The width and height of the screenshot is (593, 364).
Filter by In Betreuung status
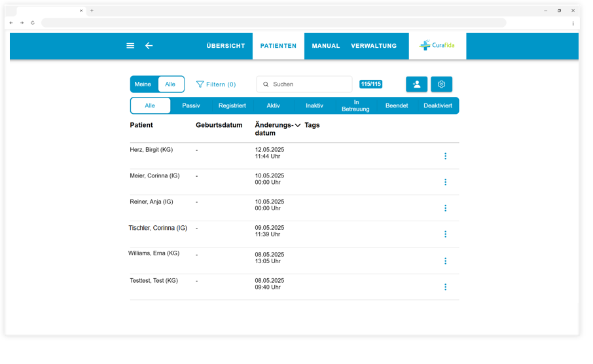(x=355, y=105)
